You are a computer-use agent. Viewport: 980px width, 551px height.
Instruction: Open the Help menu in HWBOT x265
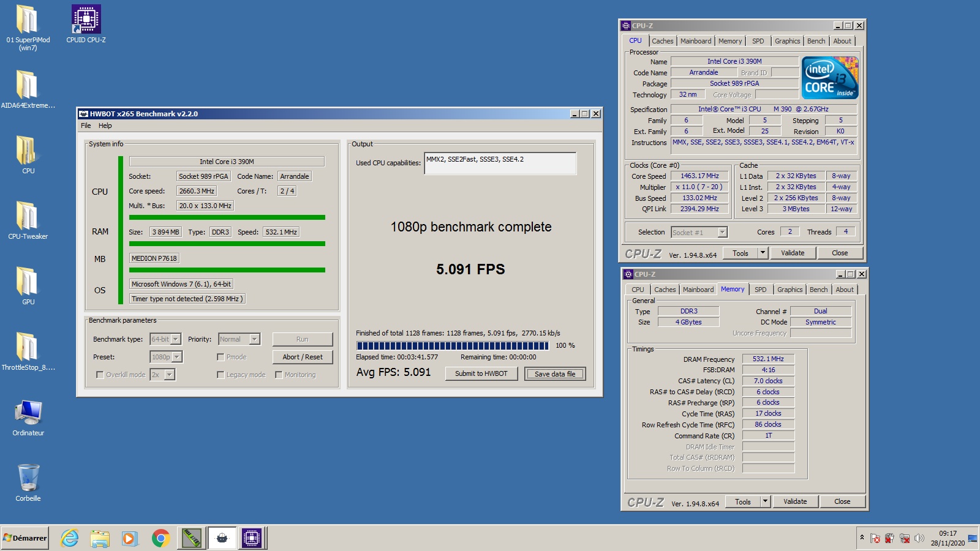(x=105, y=126)
